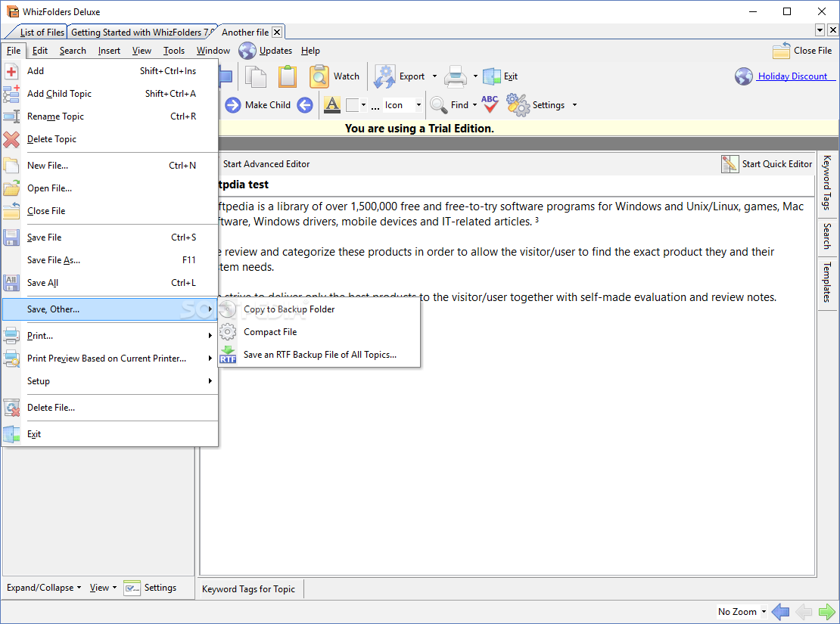The image size is (840, 624).
Task: Switch to the List of Files tab
Action: 42,32
